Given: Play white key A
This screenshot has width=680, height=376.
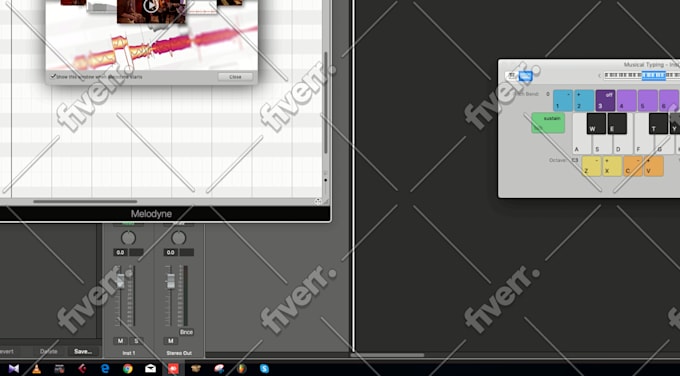Looking at the screenshot, I should [x=579, y=145].
